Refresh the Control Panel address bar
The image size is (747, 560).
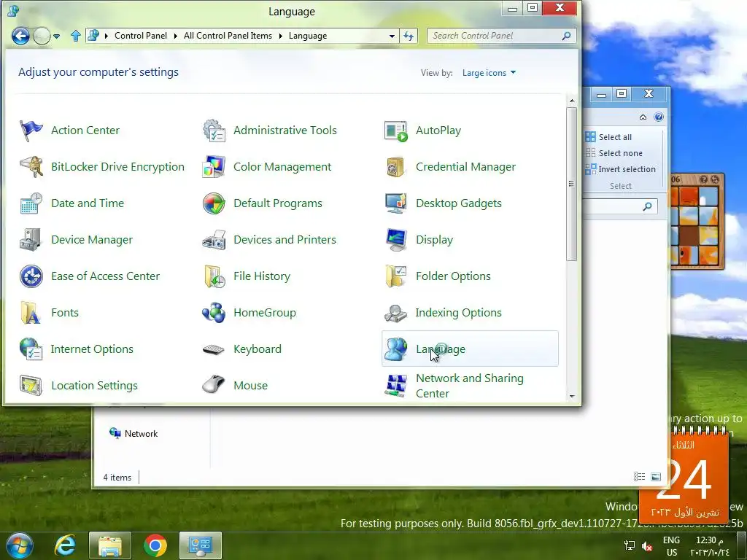point(409,36)
